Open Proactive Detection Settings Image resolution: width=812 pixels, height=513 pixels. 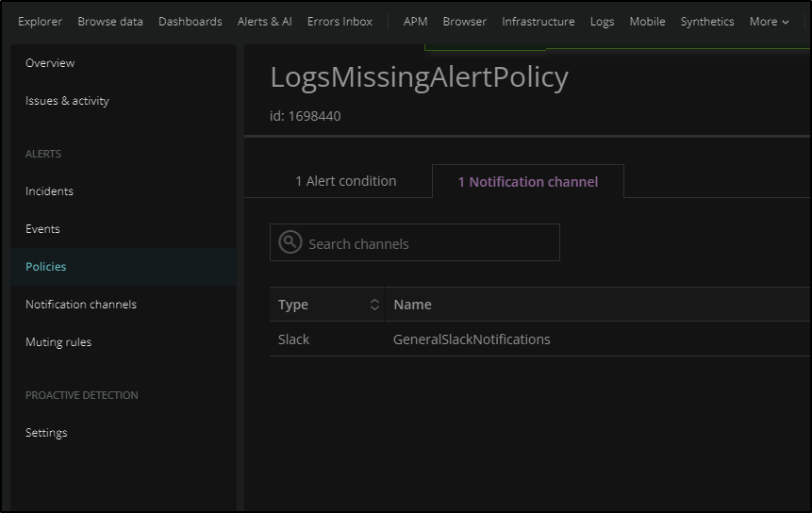point(46,433)
